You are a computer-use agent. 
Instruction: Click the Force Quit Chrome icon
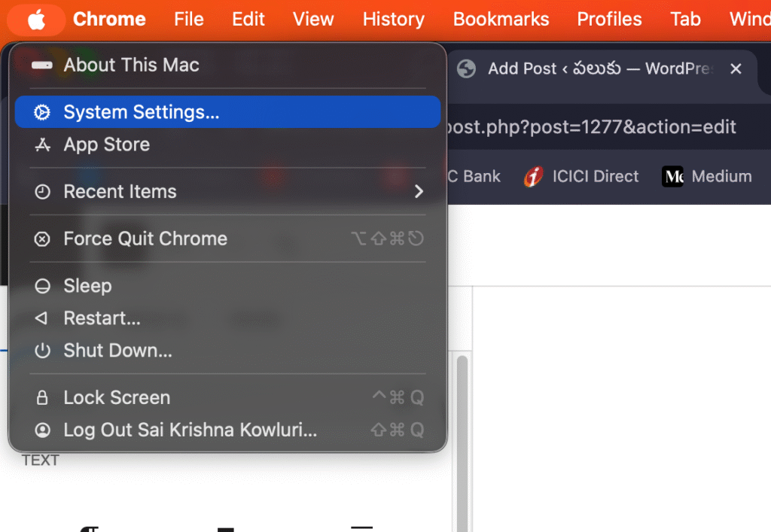[x=42, y=239]
